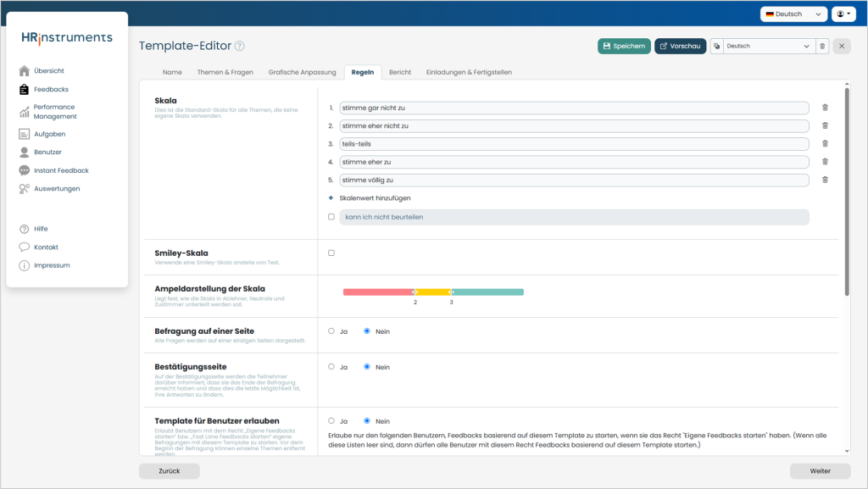Image resolution: width=868 pixels, height=489 pixels.
Task: Switch to the Grafische Anpassung tab
Action: click(303, 72)
